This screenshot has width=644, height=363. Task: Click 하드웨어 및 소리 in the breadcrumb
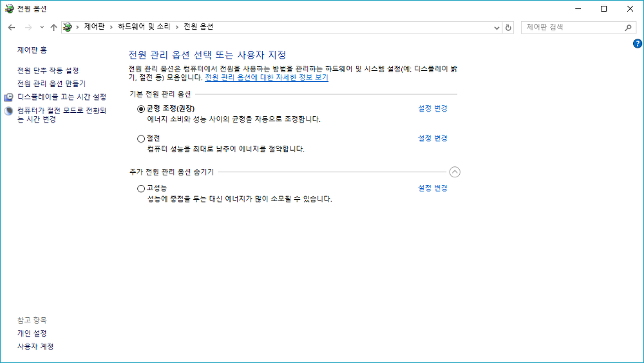point(144,27)
